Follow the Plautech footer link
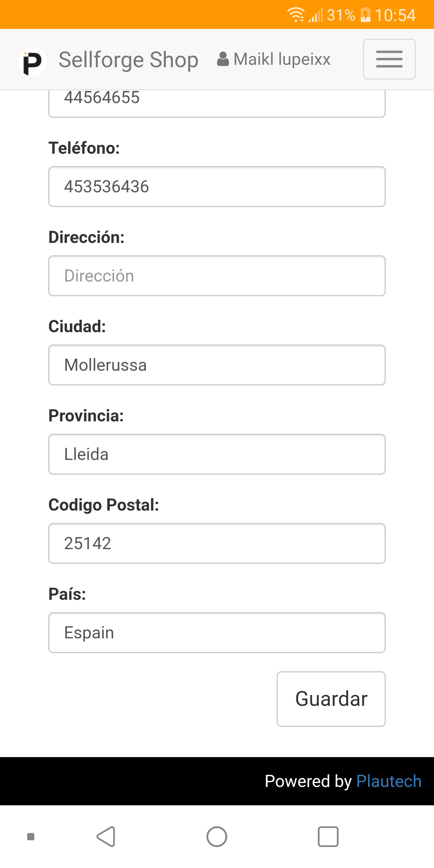 pyautogui.click(x=388, y=781)
